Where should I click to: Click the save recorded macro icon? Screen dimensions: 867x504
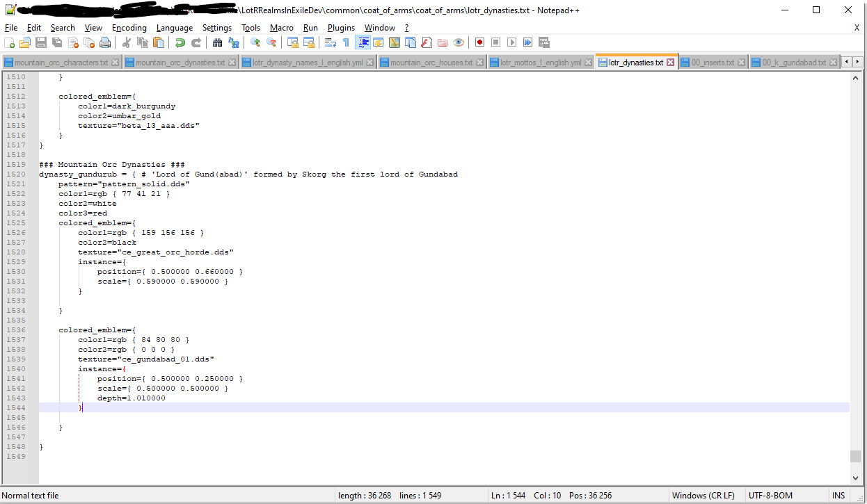[x=544, y=42]
